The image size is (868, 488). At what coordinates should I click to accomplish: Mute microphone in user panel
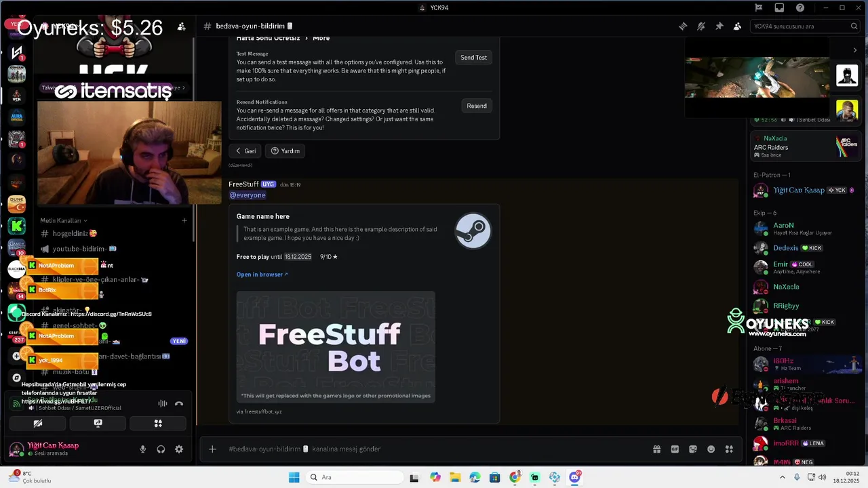coord(142,449)
